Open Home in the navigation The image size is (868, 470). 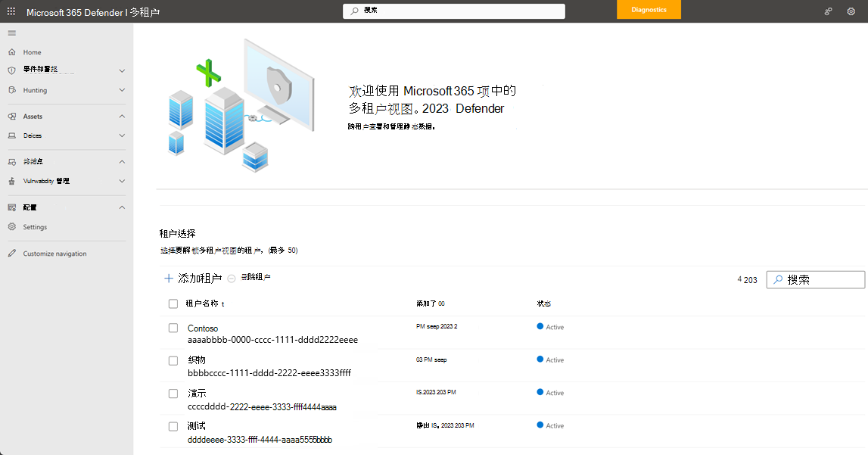[x=32, y=52]
